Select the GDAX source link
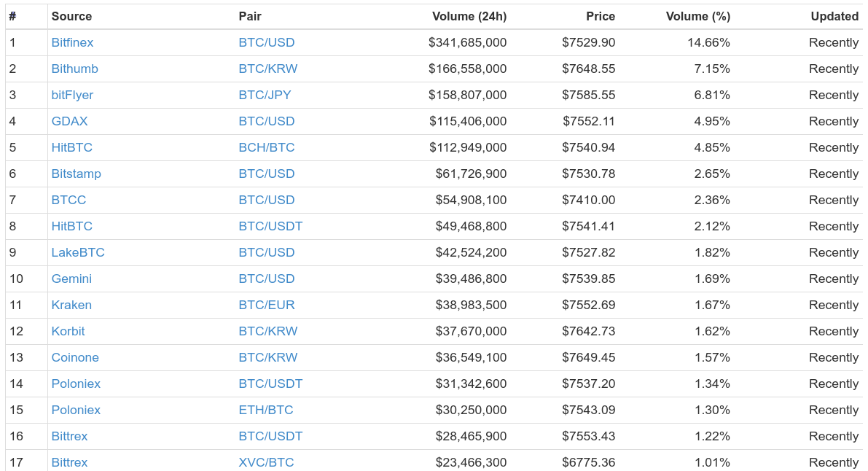 [69, 121]
